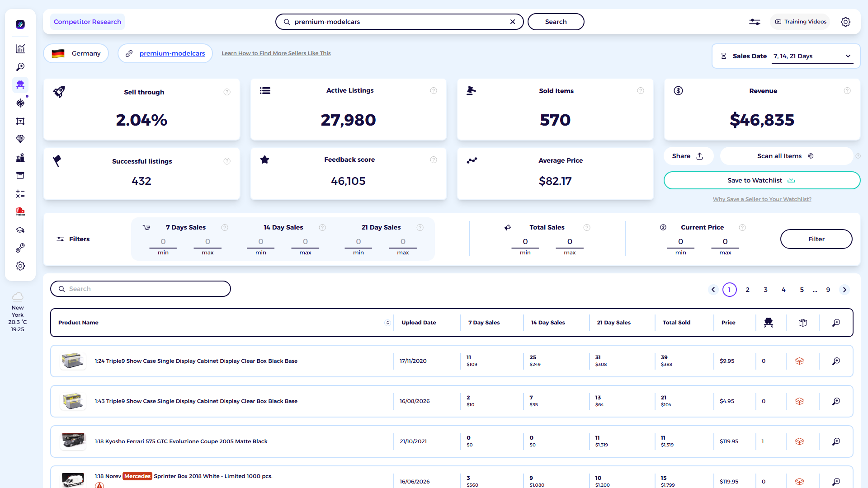The width and height of the screenshot is (868, 488).
Task: Open Learn How to Find More Sellers link
Action: pos(276,53)
